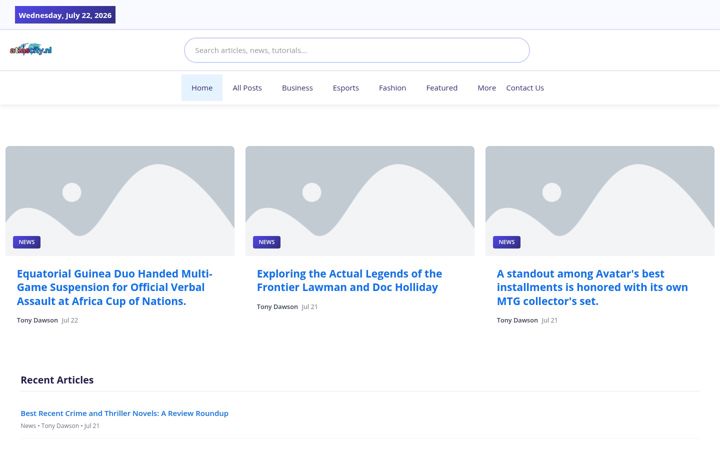Read the Equatorial Guinea Duo suspension headline

[x=115, y=287]
